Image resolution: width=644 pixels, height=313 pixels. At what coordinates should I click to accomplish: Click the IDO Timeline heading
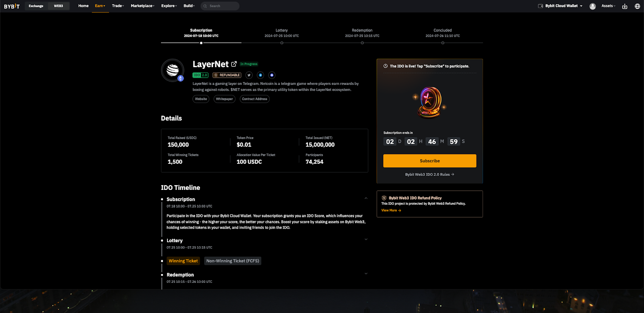click(180, 187)
